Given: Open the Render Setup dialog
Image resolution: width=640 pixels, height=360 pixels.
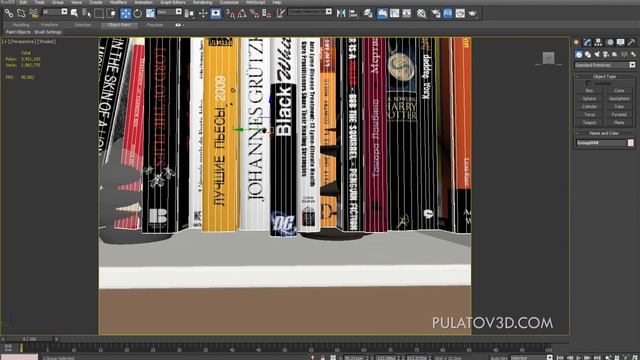Looking at the screenshot, I should click(436, 13).
